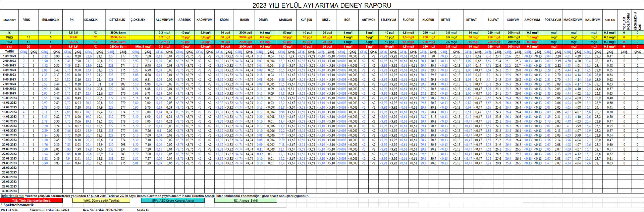Click the AMONYUM column header
644x212 pixels.
(532, 20)
